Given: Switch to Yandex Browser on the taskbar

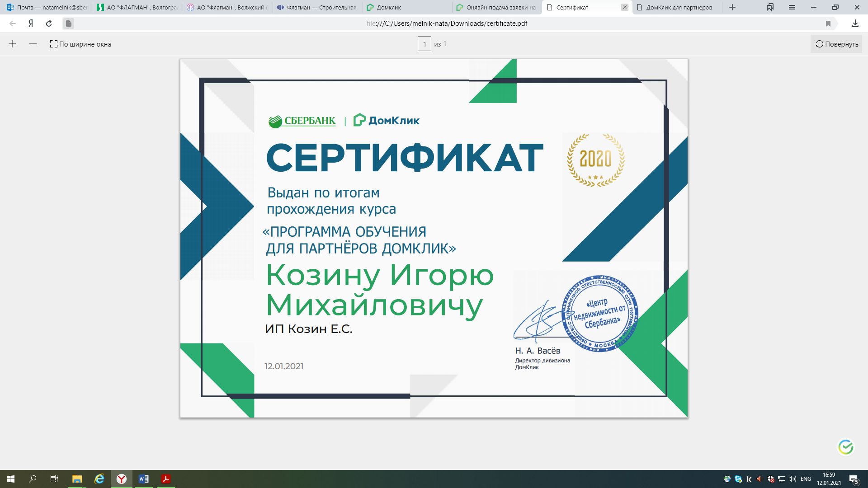Looking at the screenshot, I should (x=122, y=479).
